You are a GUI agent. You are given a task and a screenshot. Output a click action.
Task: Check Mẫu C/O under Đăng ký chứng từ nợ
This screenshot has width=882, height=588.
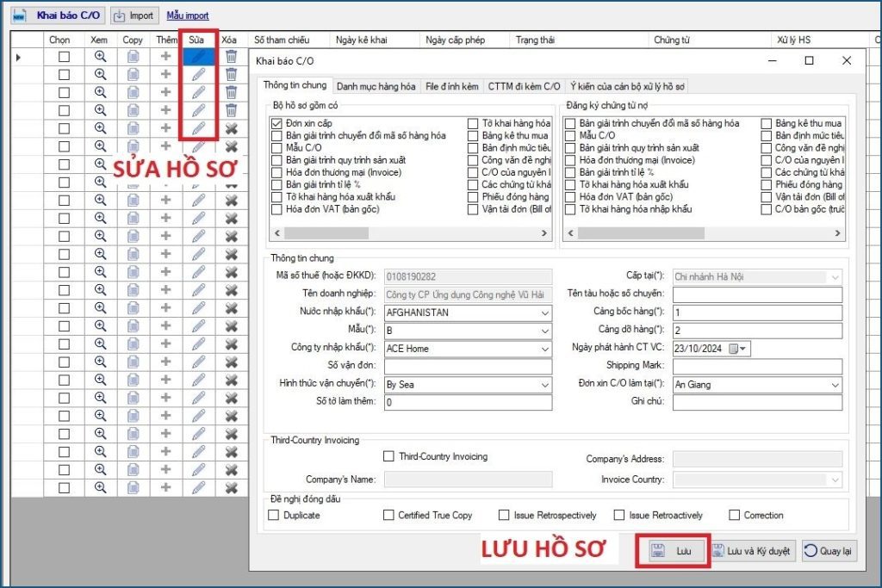(570, 135)
